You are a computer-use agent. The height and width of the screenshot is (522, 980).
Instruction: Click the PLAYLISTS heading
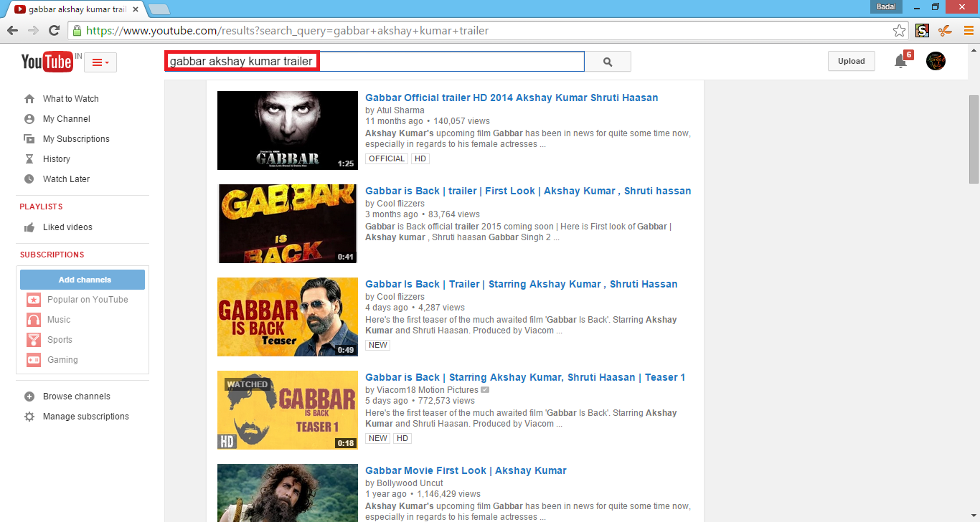tap(41, 207)
